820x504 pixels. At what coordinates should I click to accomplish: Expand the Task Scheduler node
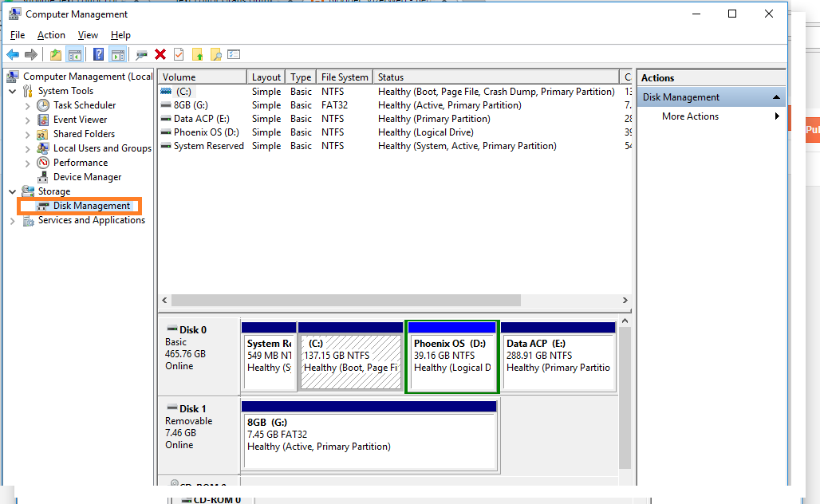click(x=28, y=105)
